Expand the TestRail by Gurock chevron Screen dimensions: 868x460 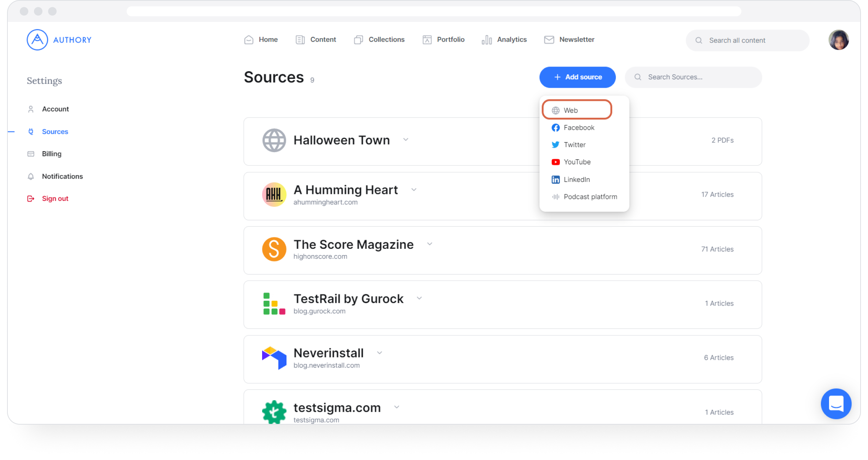click(x=419, y=298)
